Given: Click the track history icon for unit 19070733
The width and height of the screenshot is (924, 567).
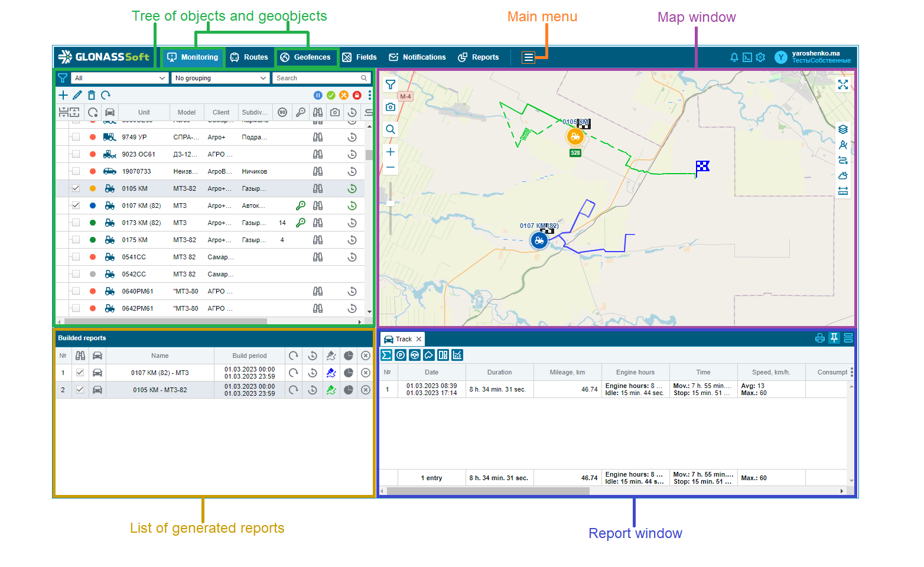Looking at the screenshot, I should 352,171.
